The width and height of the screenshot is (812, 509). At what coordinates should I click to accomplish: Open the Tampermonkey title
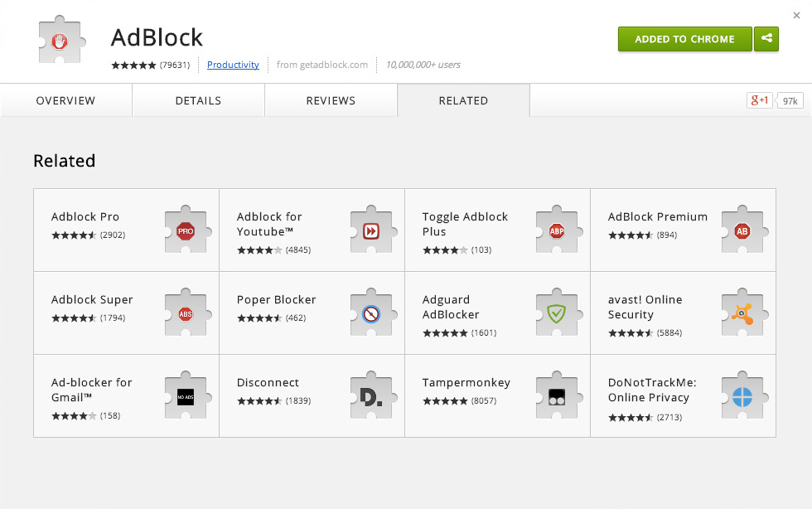click(466, 382)
